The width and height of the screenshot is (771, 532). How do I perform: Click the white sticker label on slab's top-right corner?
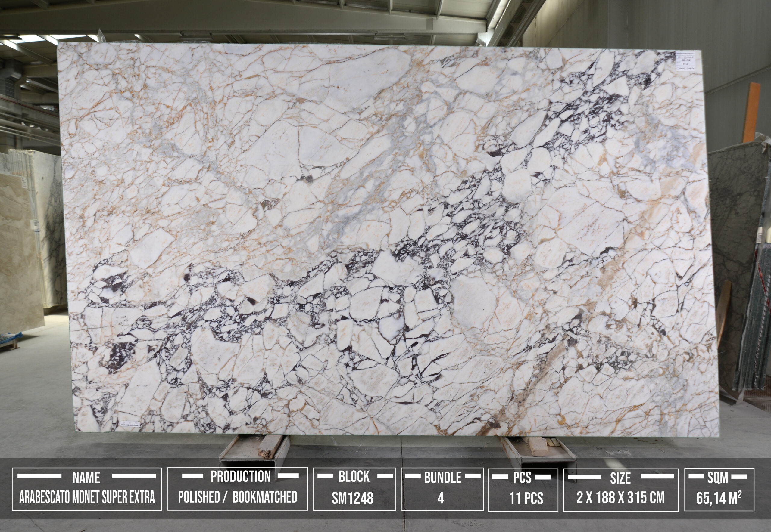point(685,61)
